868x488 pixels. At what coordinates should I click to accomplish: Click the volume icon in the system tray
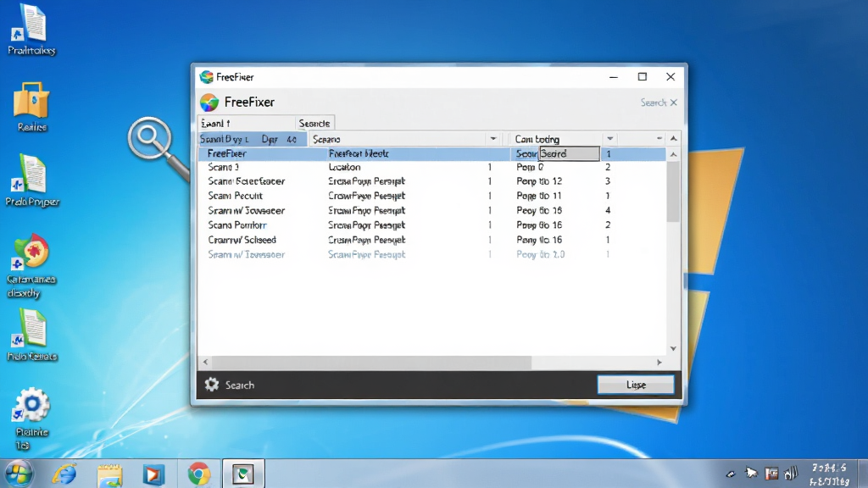(791, 473)
